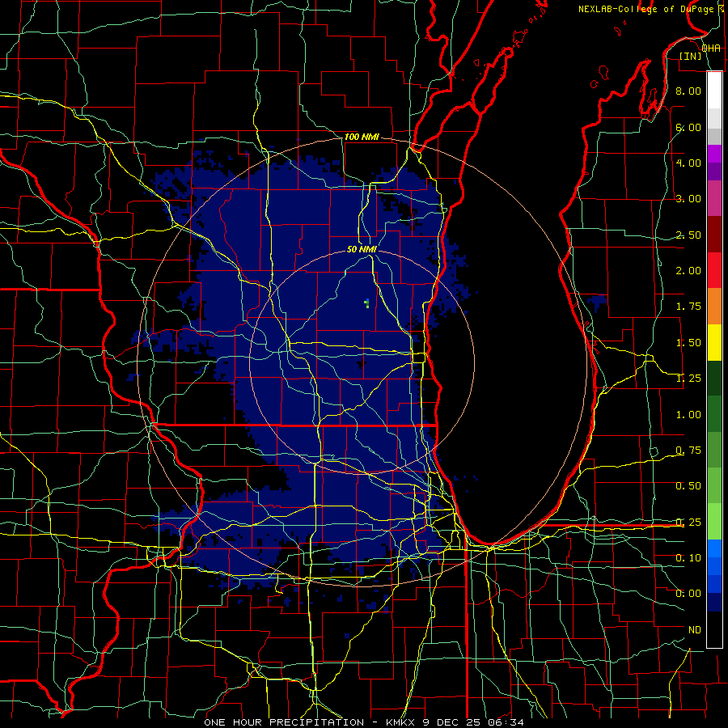Click the [IN] units label
The image size is (728, 728).
click(690, 56)
